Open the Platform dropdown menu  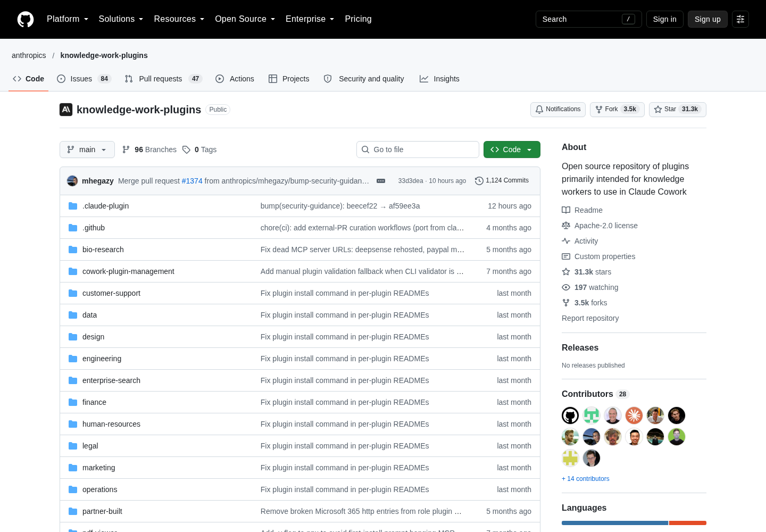coord(68,19)
